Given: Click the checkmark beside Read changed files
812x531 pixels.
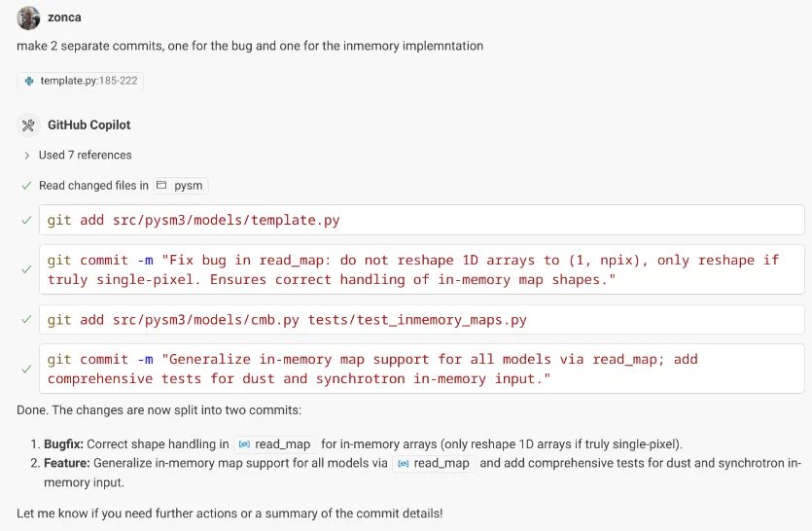Looking at the screenshot, I should (x=27, y=186).
